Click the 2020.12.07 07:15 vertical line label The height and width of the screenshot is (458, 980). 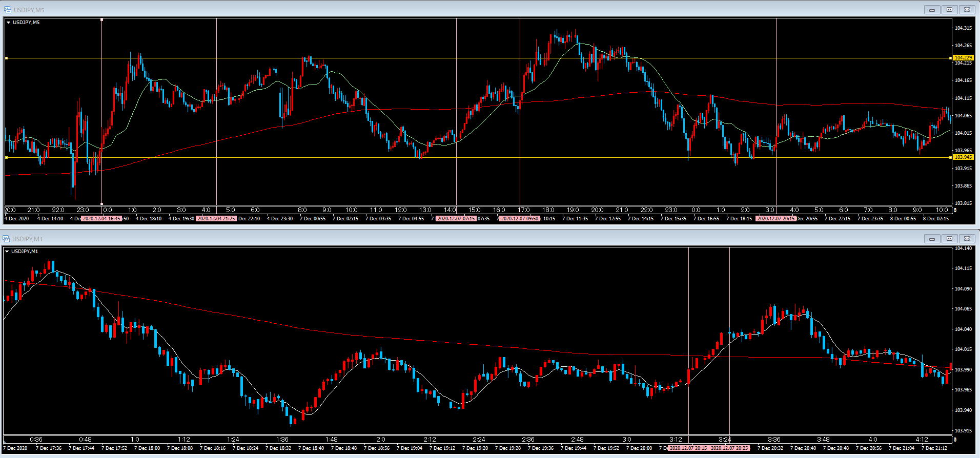click(x=456, y=219)
